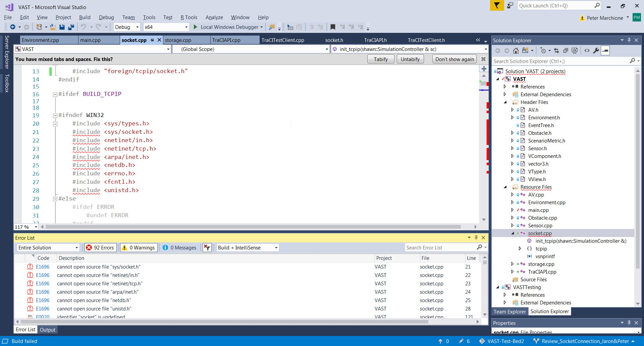
Task: Click Collapse All in Solution Explorer
Action: click(x=566, y=51)
